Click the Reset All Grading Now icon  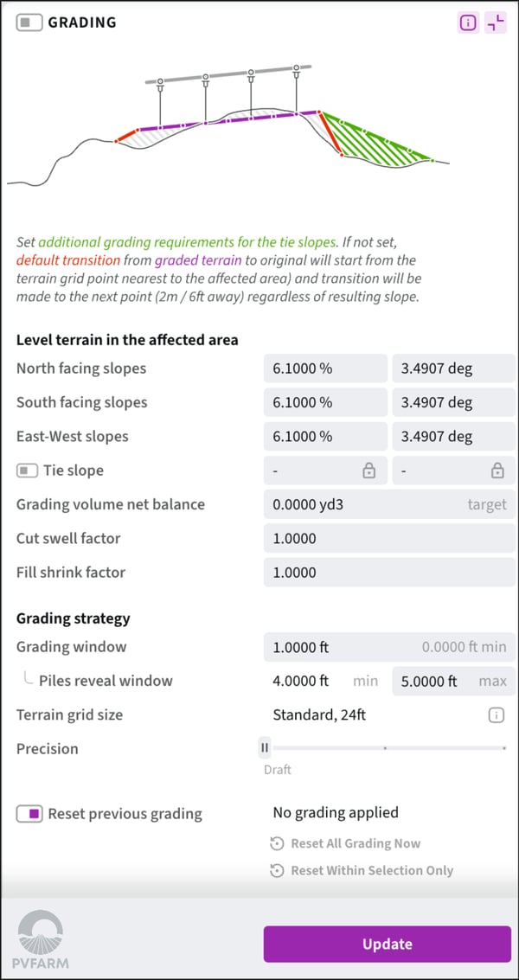click(277, 843)
